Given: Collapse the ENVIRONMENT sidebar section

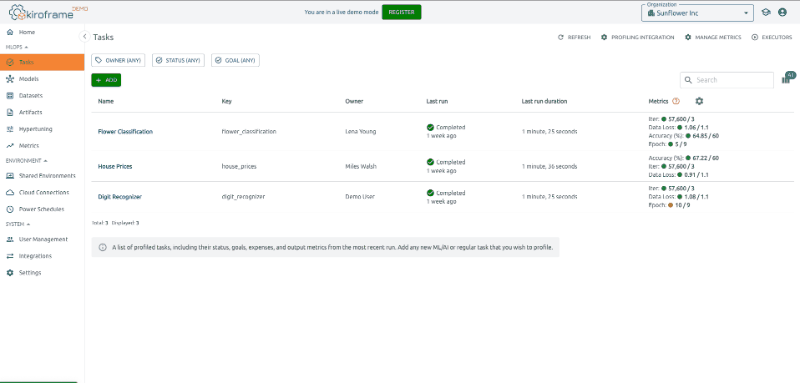Looking at the screenshot, I should (27, 161).
